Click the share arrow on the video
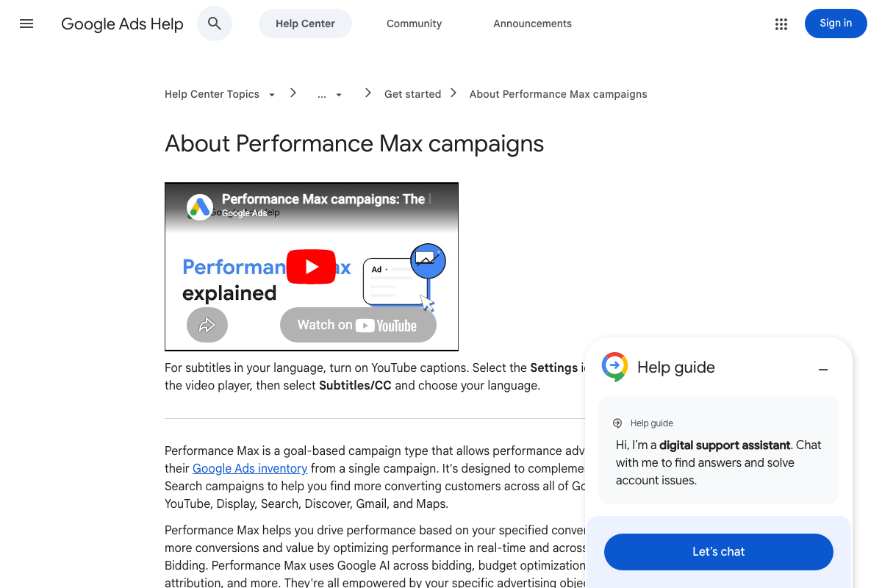 [x=207, y=324]
